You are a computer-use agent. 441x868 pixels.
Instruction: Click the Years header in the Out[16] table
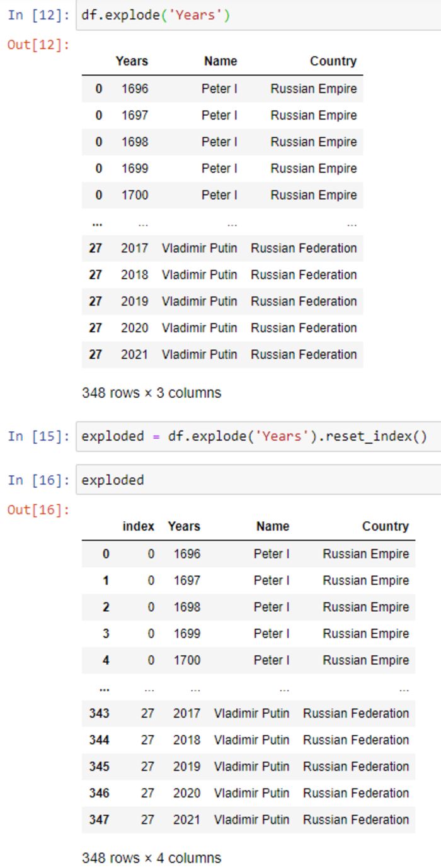pyautogui.click(x=184, y=526)
